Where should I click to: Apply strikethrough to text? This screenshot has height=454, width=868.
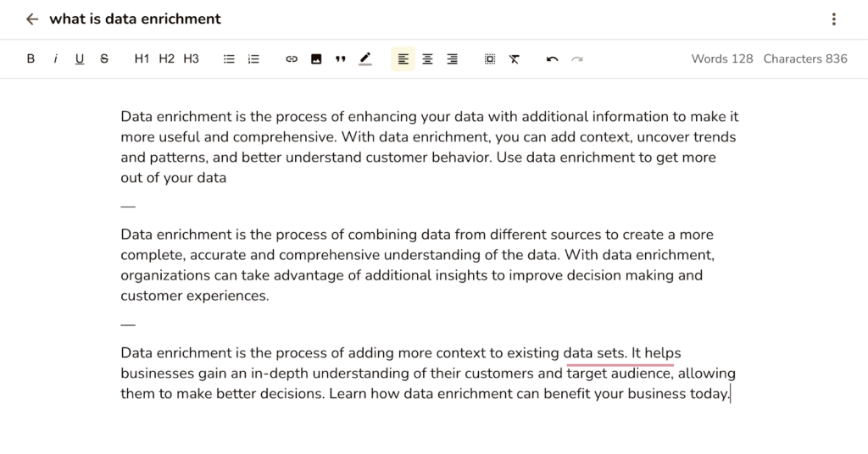click(104, 59)
